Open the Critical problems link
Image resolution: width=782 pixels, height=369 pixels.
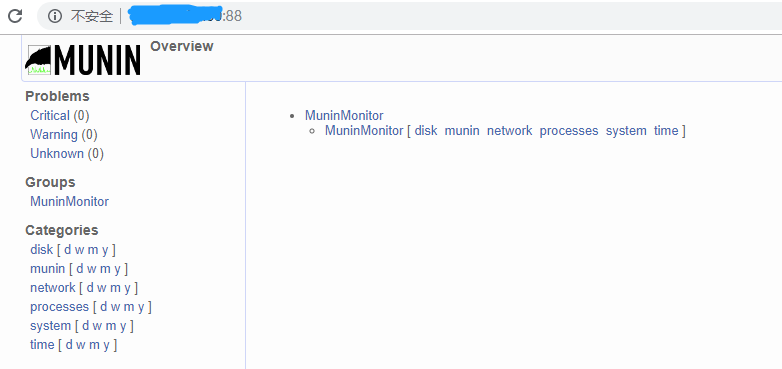50,116
